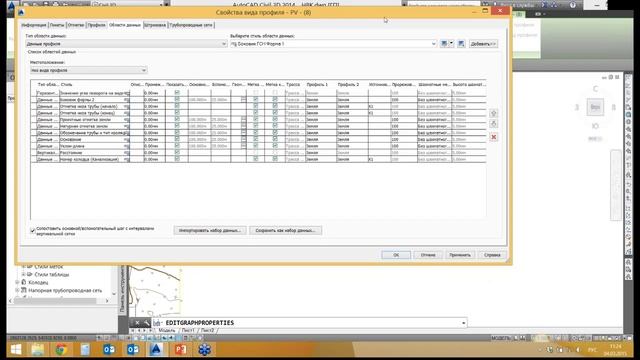Open PowerPoint from the taskbar
Viewport: 640px width, 360px height.
click(x=180, y=349)
